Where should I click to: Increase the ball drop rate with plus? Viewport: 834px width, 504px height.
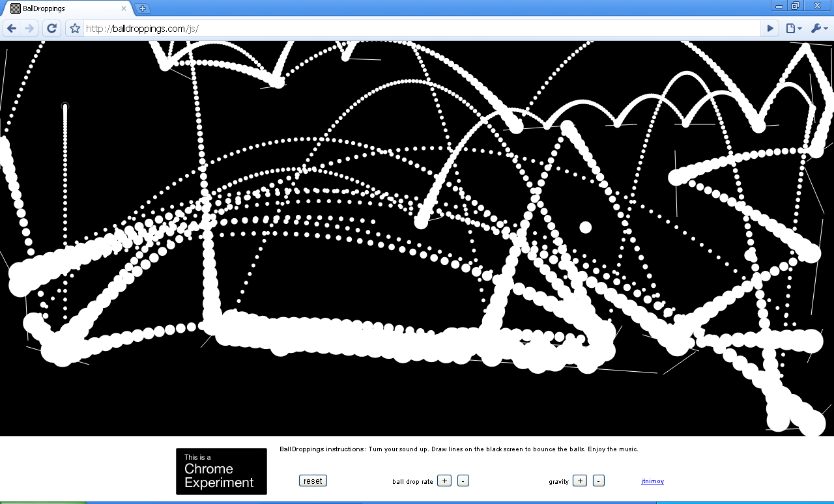pos(444,481)
